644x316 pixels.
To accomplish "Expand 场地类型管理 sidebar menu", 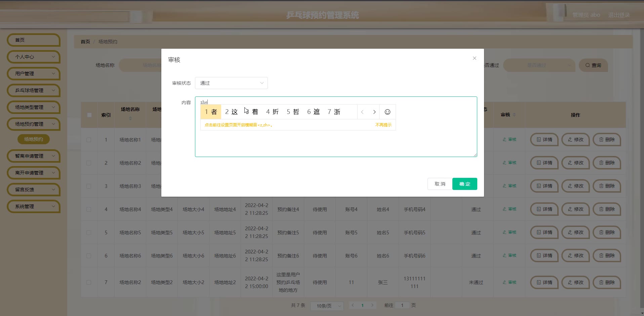I will 33,107.
